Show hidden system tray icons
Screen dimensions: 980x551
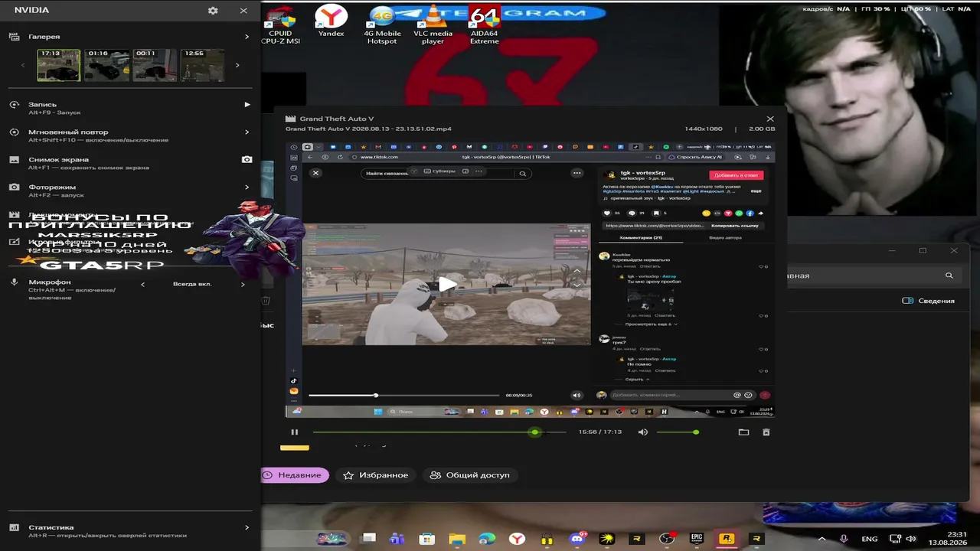[x=823, y=539]
